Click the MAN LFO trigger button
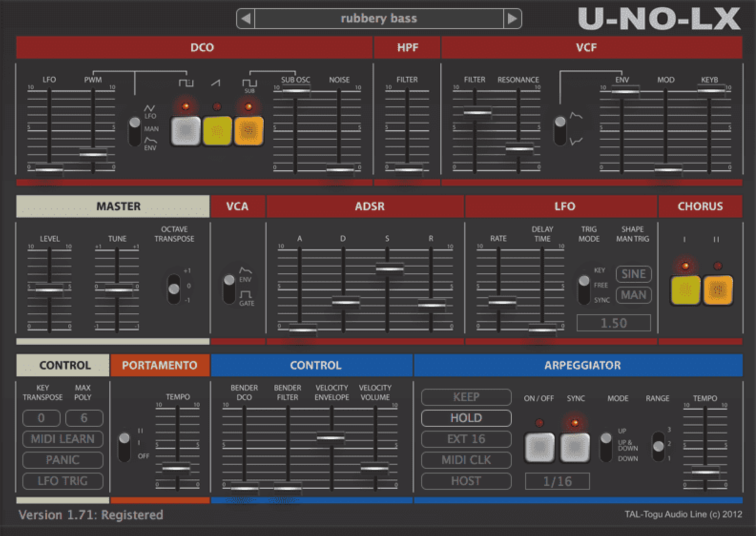756x536 pixels. coord(633,295)
